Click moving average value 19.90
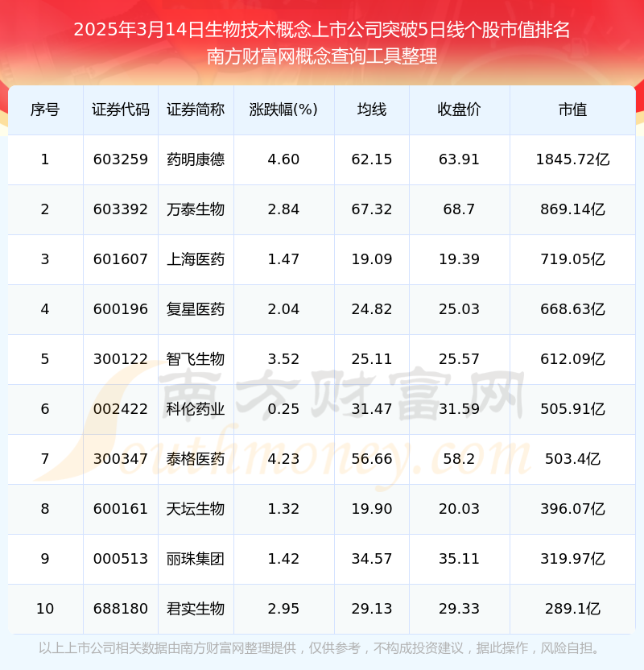This screenshot has width=644, height=670. click(x=372, y=509)
